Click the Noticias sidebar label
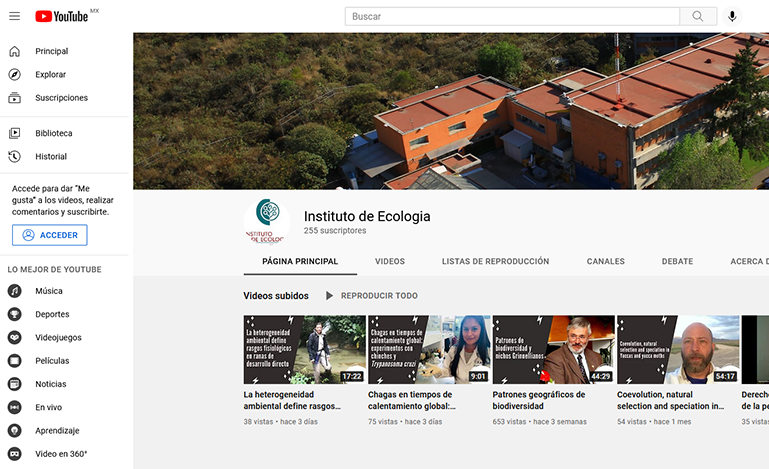The width and height of the screenshot is (769, 469). (x=51, y=384)
